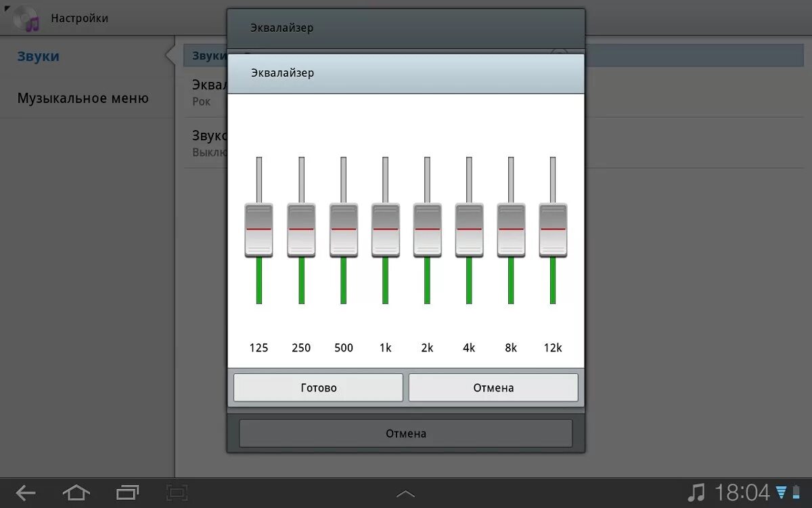Open recent apps from the navigation bar
This screenshot has height=508, width=812.
tap(128, 493)
